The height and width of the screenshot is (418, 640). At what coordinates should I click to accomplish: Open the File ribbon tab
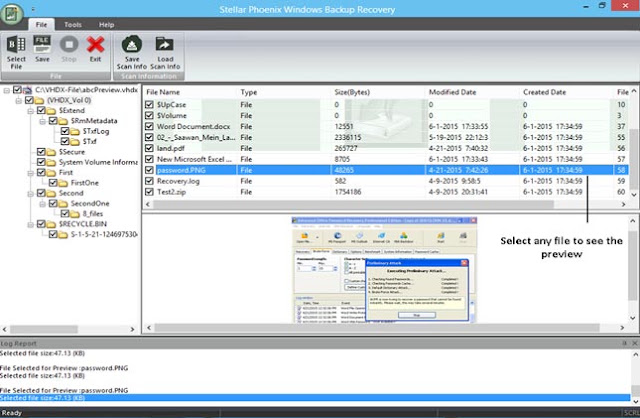pyautogui.click(x=41, y=24)
